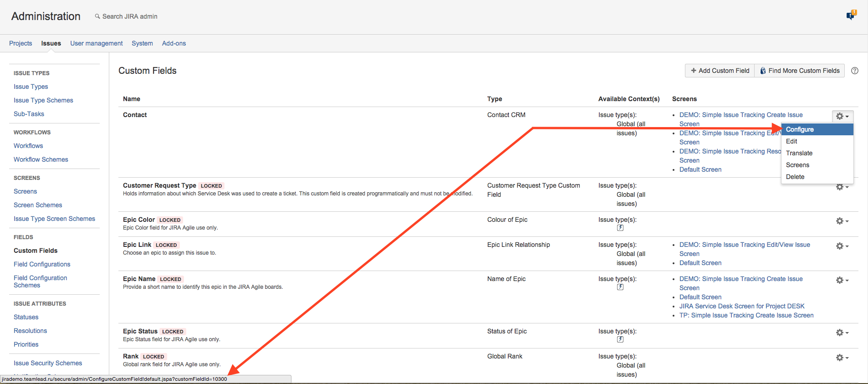This screenshot has width=868, height=384.
Task: Switch to the User management tab
Action: pos(96,43)
